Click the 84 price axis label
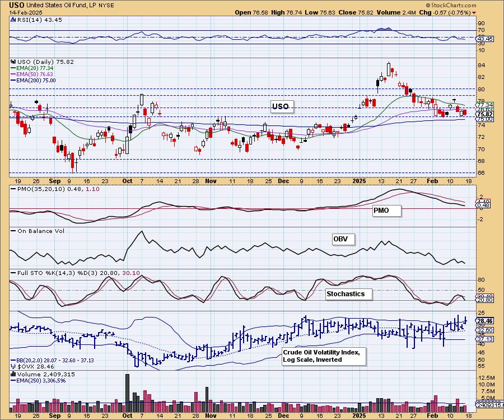This screenshot has height=420, width=504. tap(481, 65)
